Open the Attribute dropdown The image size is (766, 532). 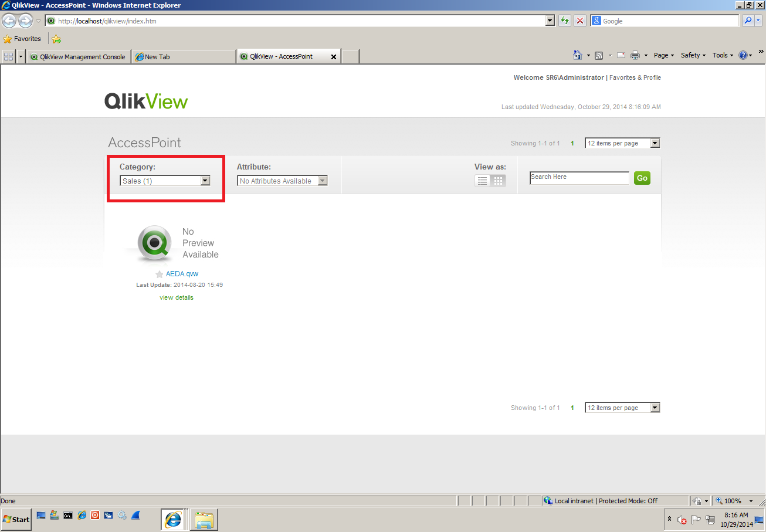282,181
